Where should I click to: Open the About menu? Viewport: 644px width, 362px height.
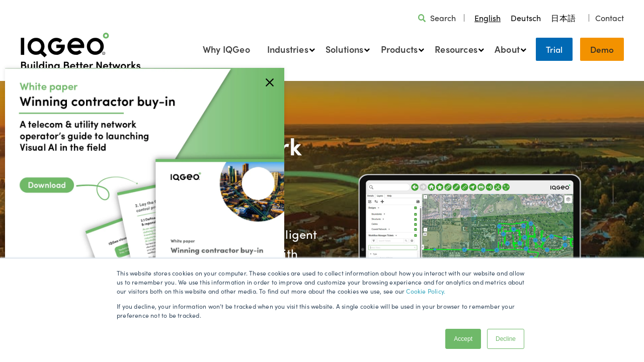point(507,49)
